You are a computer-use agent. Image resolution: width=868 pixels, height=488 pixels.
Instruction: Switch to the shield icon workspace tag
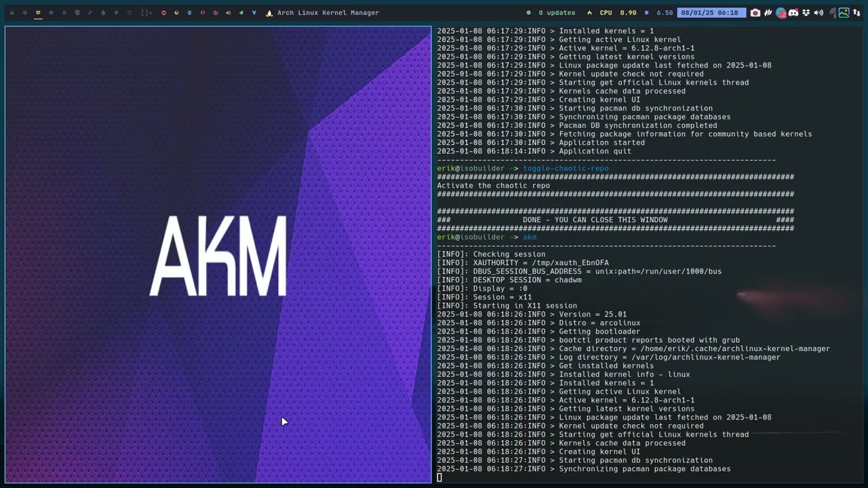pos(77,13)
